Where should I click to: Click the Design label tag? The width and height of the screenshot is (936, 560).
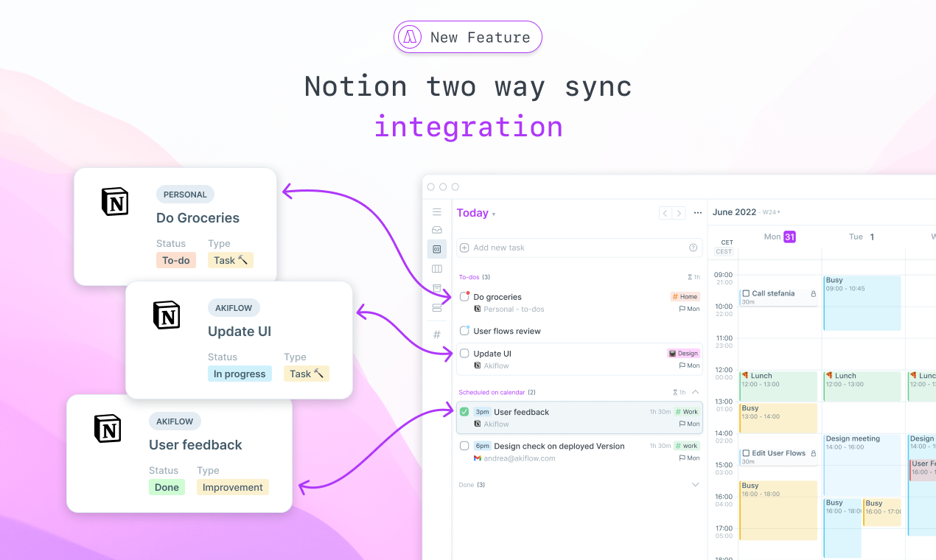click(684, 354)
